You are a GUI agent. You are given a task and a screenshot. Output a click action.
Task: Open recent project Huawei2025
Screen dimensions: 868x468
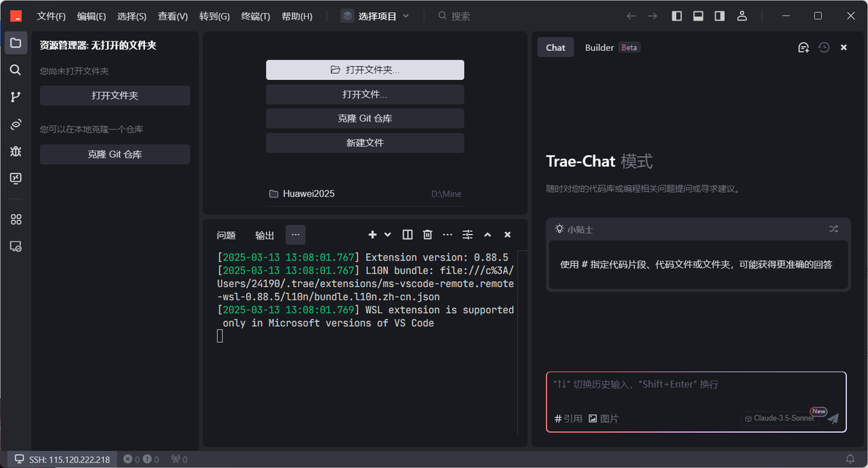(x=365, y=194)
